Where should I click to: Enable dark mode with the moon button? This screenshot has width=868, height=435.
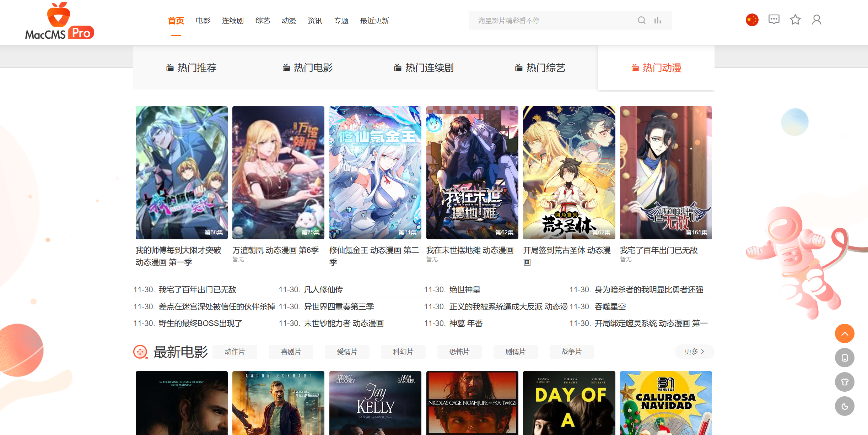point(845,406)
